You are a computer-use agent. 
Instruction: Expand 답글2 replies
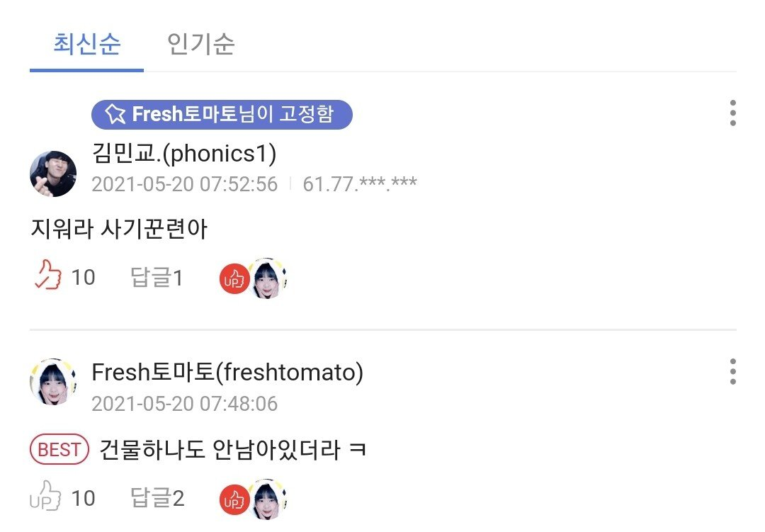(157, 498)
